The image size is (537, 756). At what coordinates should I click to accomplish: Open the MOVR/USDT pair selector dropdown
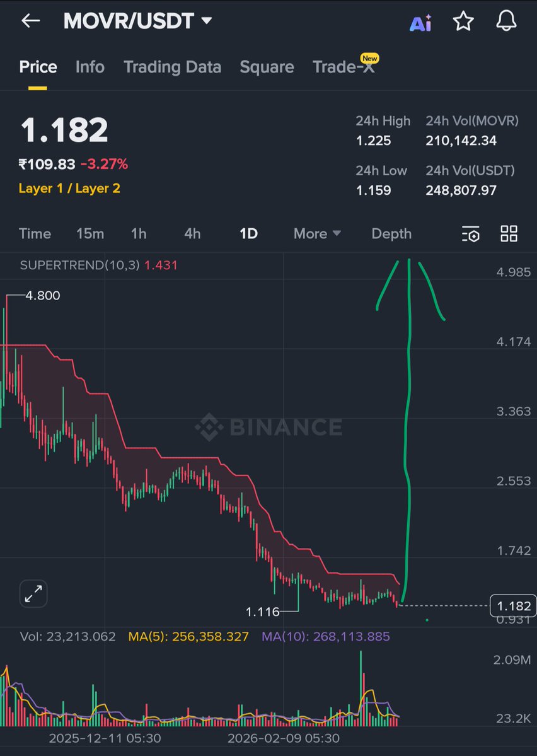click(x=138, y=21)
